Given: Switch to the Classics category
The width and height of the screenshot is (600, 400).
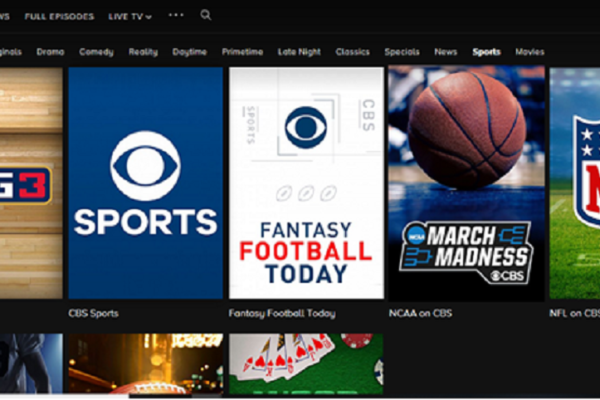Looking at the screenshot, I should click(x=352, y=52).
